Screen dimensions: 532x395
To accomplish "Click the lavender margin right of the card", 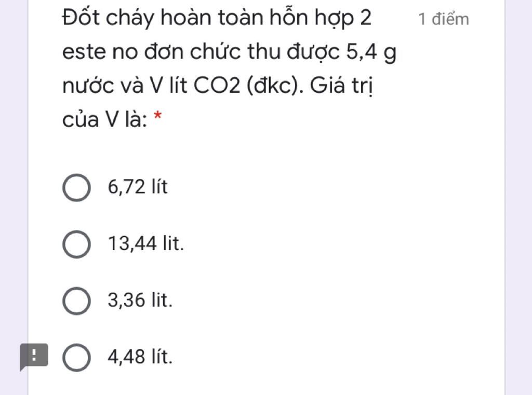I will pyautogui.click(x=518, y=170).
